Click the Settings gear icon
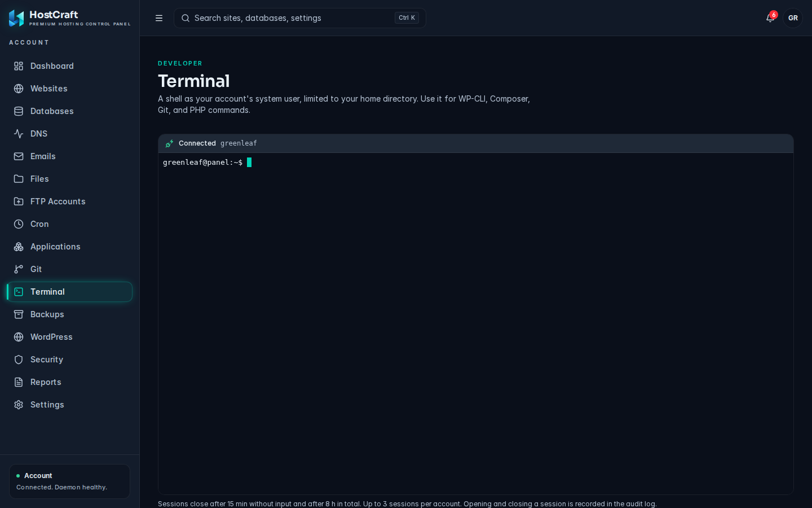Viewport: 812px width, 508px height. pos(19,405)
